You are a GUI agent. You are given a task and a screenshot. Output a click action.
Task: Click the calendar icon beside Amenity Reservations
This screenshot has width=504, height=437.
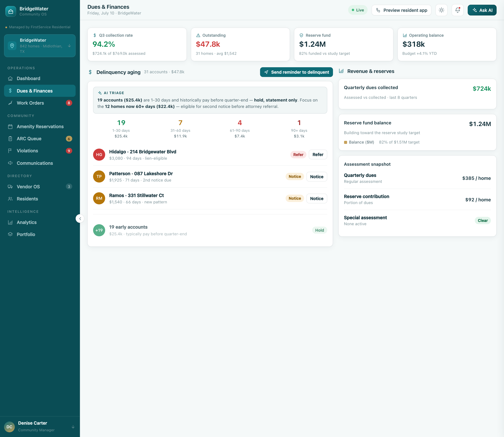[10, 127]
